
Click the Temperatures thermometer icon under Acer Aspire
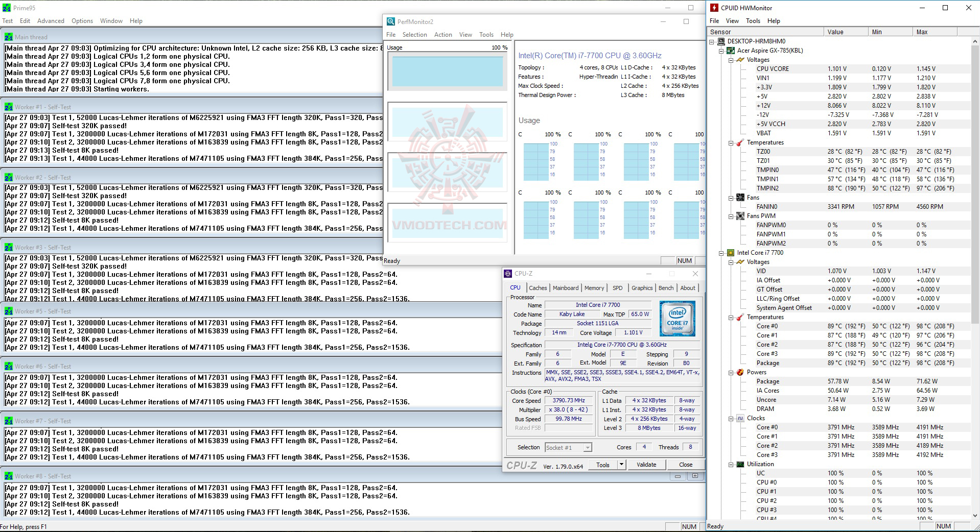pyautogui.click(x=740, y=142)
